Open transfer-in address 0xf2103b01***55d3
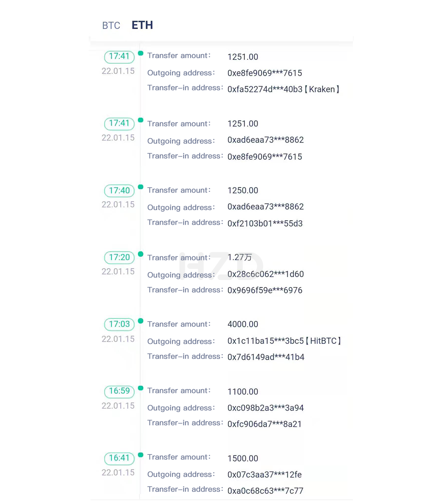 point(265,223)
